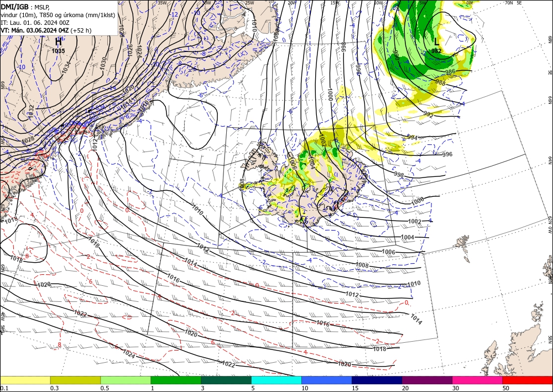This screenshot has width=553, height=392.
Task: Click the 25W longitude label
Action: [x=249, y=3]
